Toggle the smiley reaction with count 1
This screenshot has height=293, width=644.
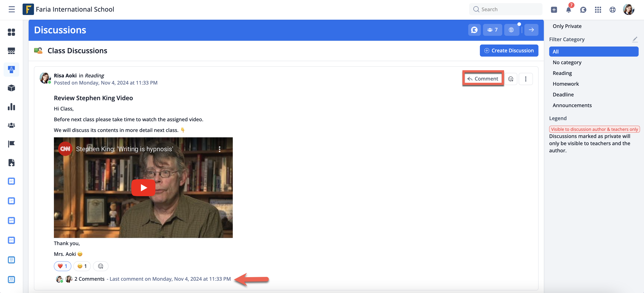click(82, 266)
